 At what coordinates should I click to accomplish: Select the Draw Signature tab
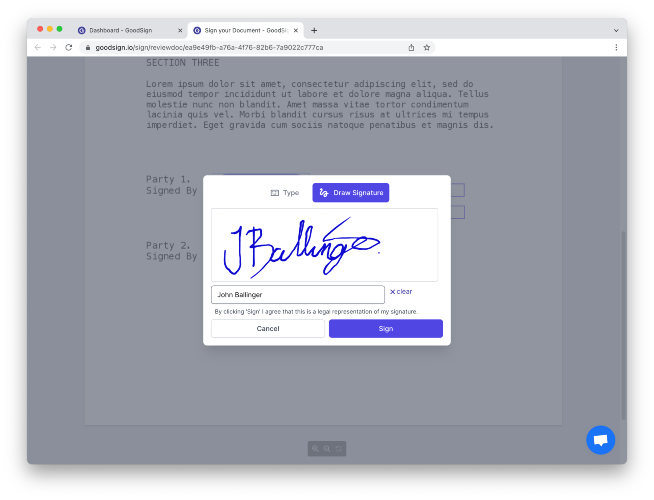click(x=351, y=193)
